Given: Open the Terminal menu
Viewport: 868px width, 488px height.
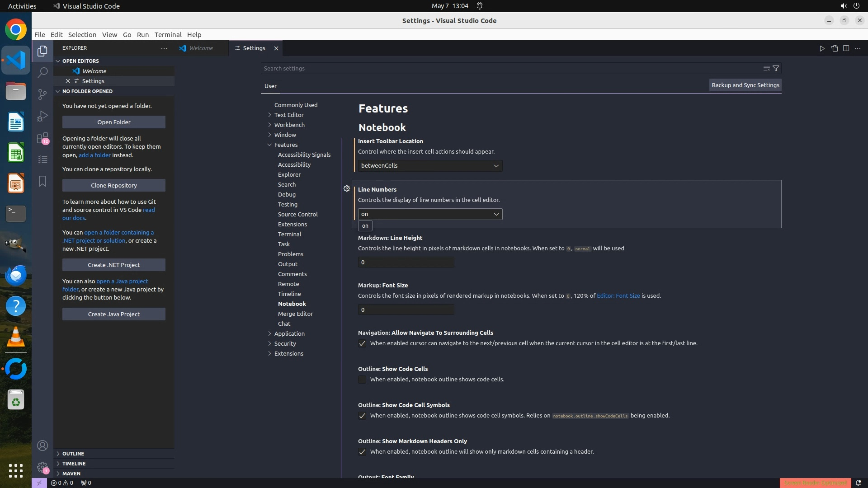Looking at the screenshot, I should [x=168, y=35].
